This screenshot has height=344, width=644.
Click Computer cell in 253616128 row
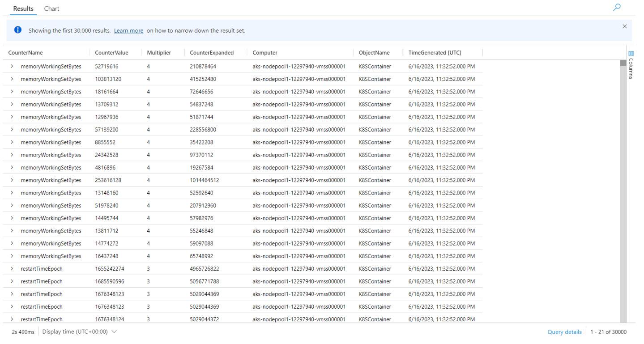pos(299,180)
